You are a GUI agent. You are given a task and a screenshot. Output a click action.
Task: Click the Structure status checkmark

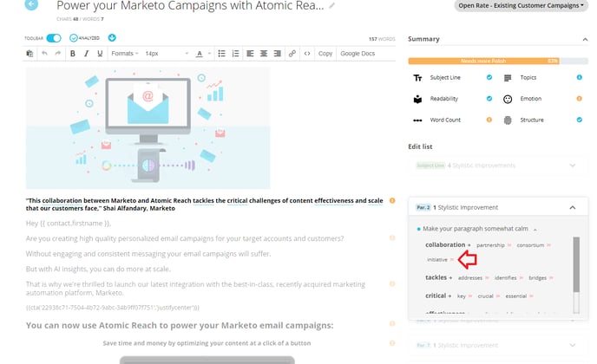click(579, 120)
